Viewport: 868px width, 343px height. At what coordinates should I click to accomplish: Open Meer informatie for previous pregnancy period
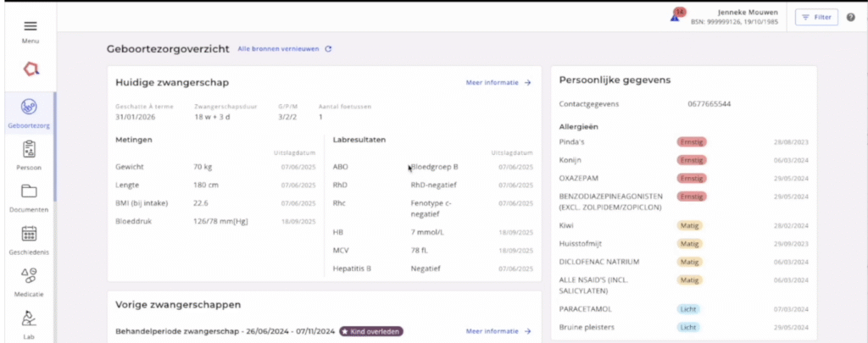click(498, 331)
